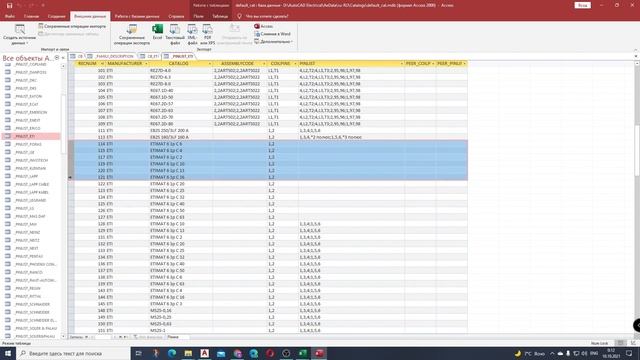
Task: Click the taskbar search box
Action: click(x=73, y=353)
